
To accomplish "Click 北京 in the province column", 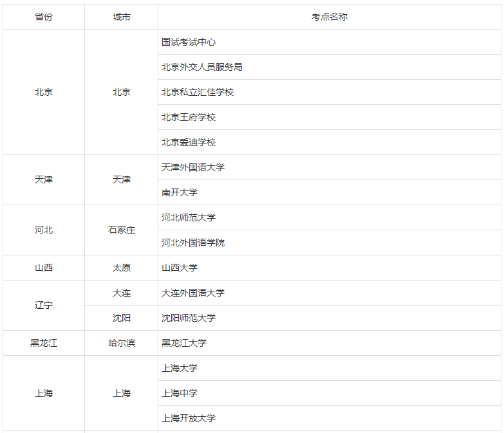I will pyautogui.click(x=44, y=92).
